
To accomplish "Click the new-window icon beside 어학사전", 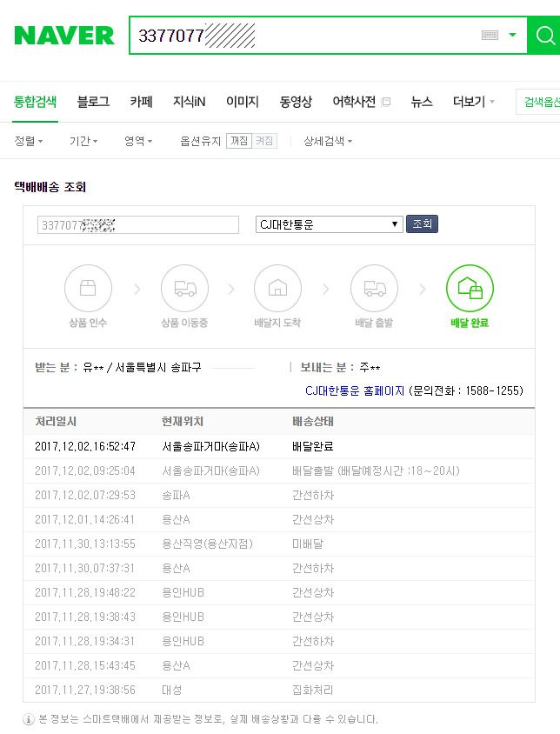I will [386, 102].
